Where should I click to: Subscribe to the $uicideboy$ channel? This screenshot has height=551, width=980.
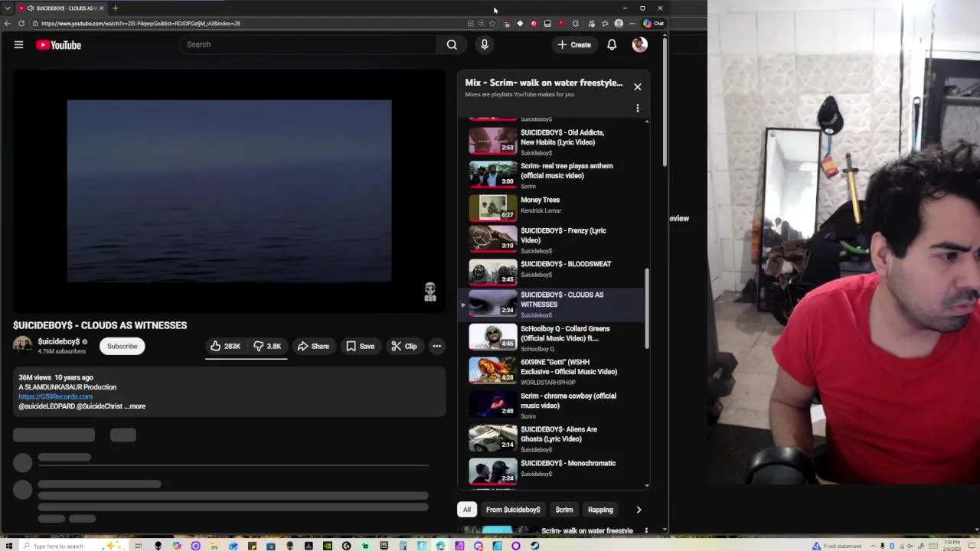pyautogui.click(x=122, y=346)
